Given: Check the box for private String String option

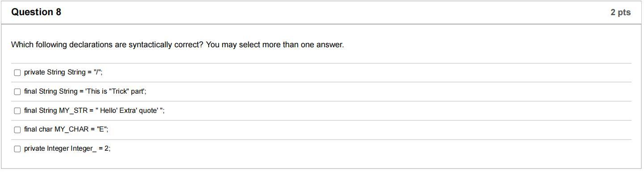Looking at the screenshot, I should (17, 73).
